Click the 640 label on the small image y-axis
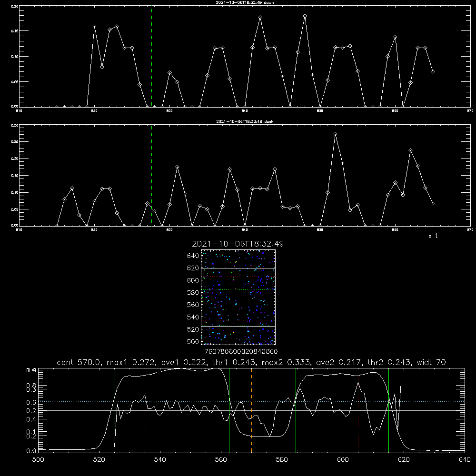 (x=193, y=256)
